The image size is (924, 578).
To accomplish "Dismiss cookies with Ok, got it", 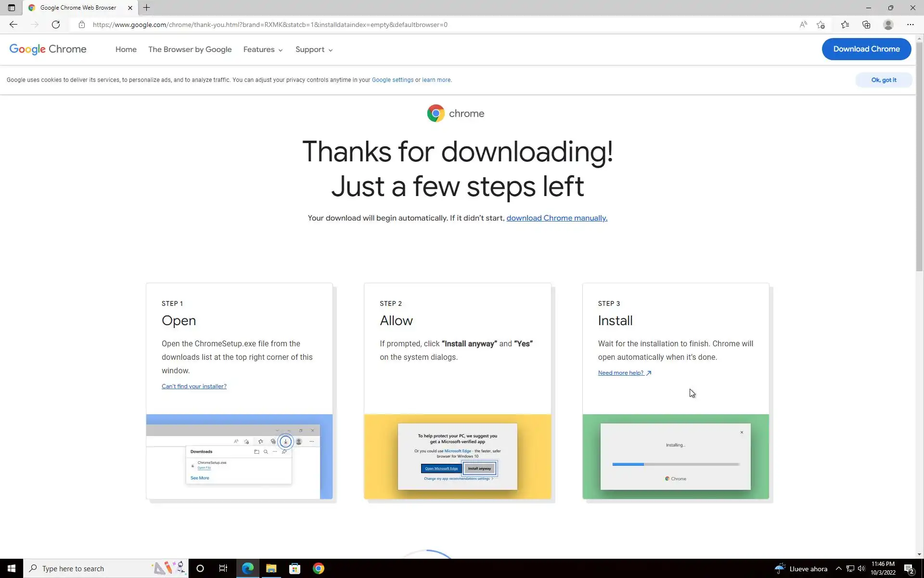I will coord(884,80).
